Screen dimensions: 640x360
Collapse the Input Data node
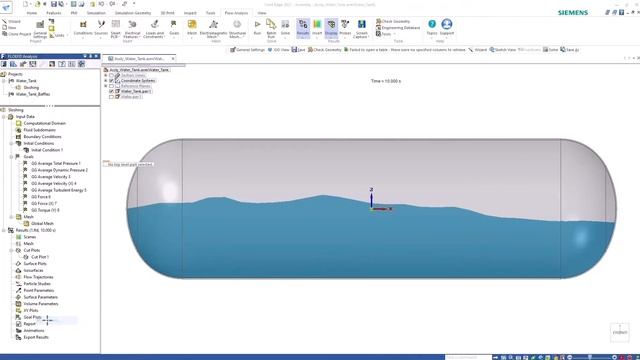[x=4, y=117]
